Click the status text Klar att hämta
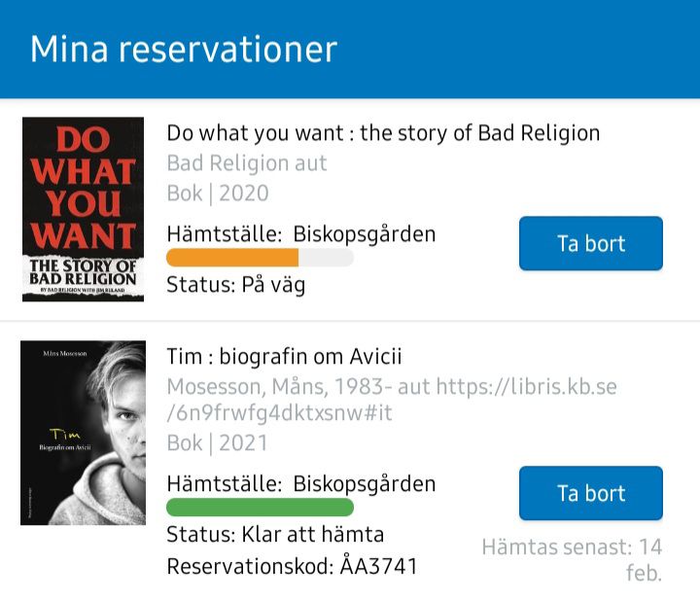The height and width of the screenshot is (599, 700). (275, 535)
